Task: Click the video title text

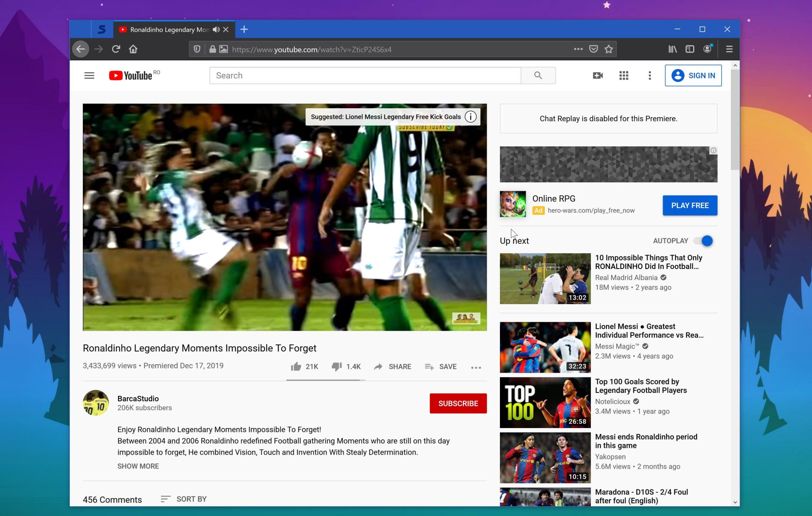Action: click(x=199, y=348)
